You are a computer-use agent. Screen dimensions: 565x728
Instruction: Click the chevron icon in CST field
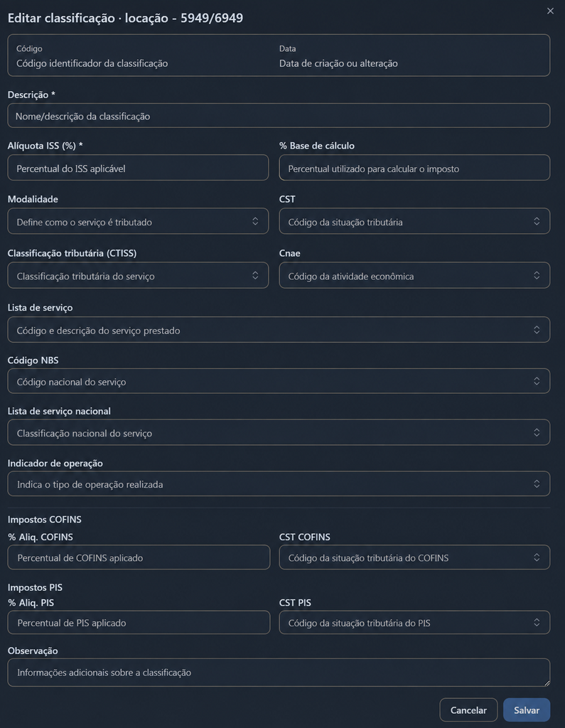click(x=536, y=221)
